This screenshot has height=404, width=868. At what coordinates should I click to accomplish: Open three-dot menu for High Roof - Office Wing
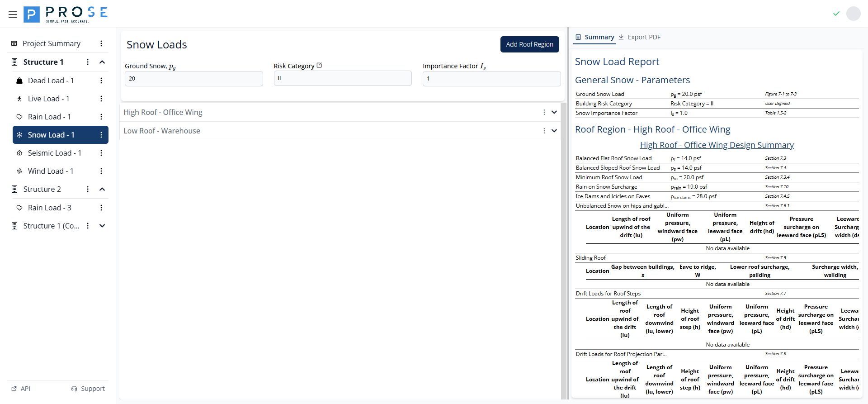click(544, 112)
